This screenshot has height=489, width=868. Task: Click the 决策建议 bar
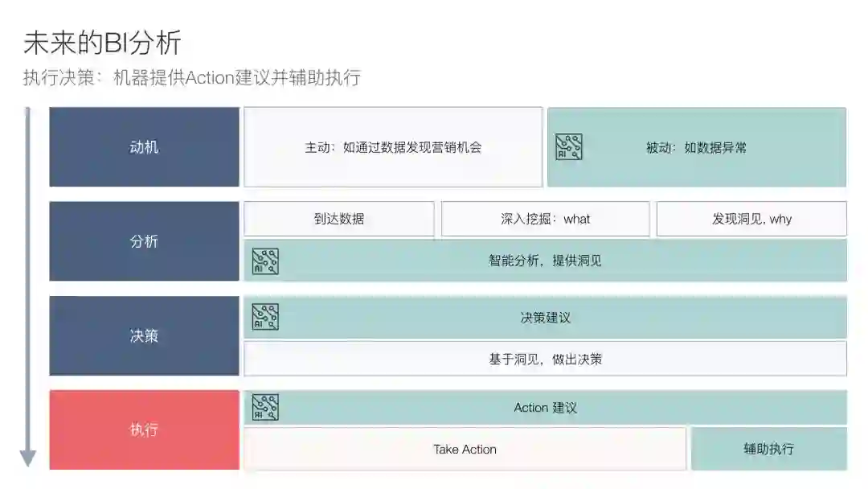pos(545,317)
